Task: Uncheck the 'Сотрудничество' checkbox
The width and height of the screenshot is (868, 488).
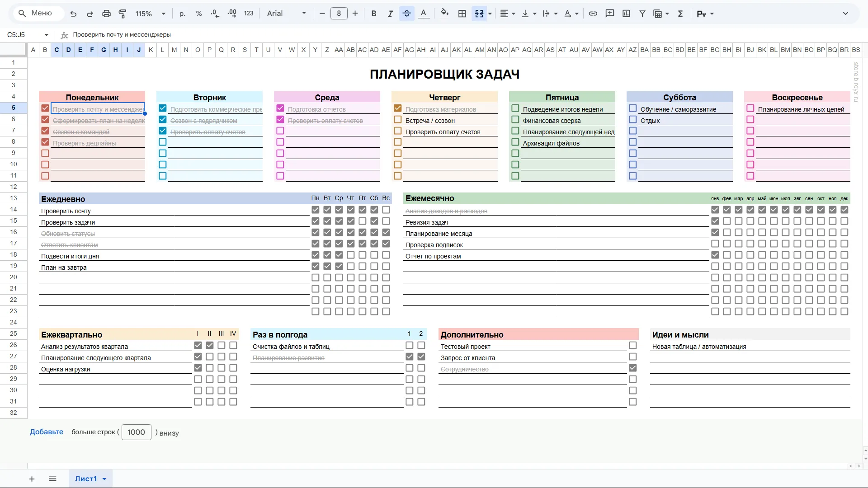Action: [633, 368]
